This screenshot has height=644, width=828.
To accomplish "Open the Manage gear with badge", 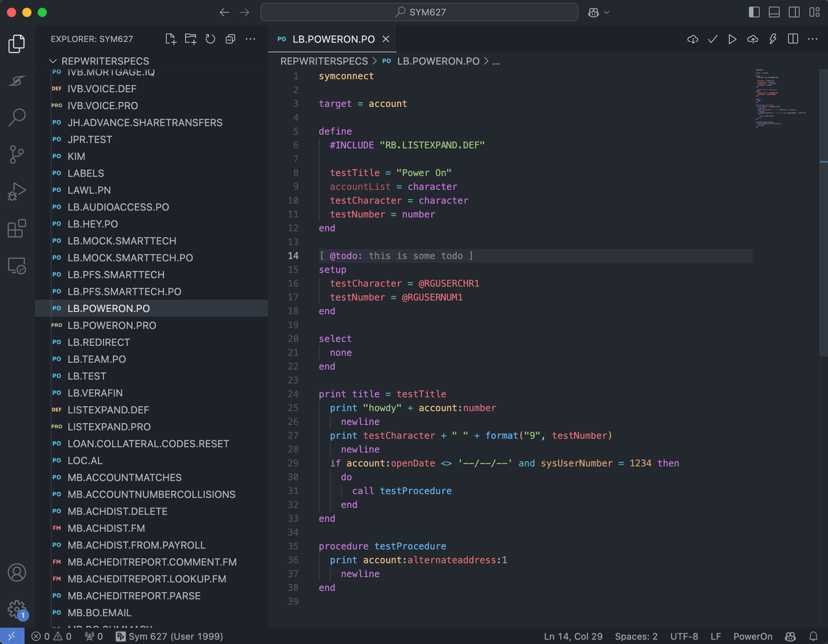I will [x=16, y=610].
